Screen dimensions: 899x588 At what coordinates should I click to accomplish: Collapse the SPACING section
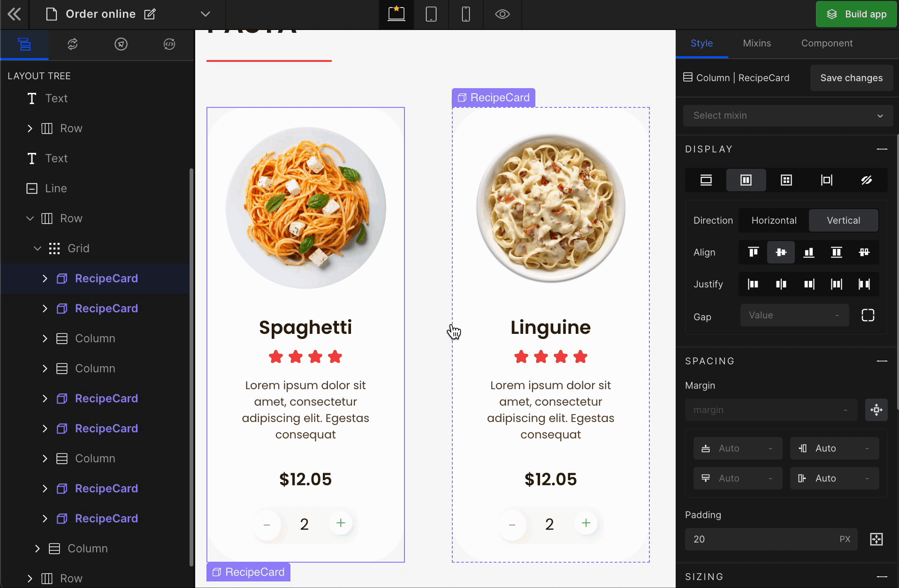point(882,361)
